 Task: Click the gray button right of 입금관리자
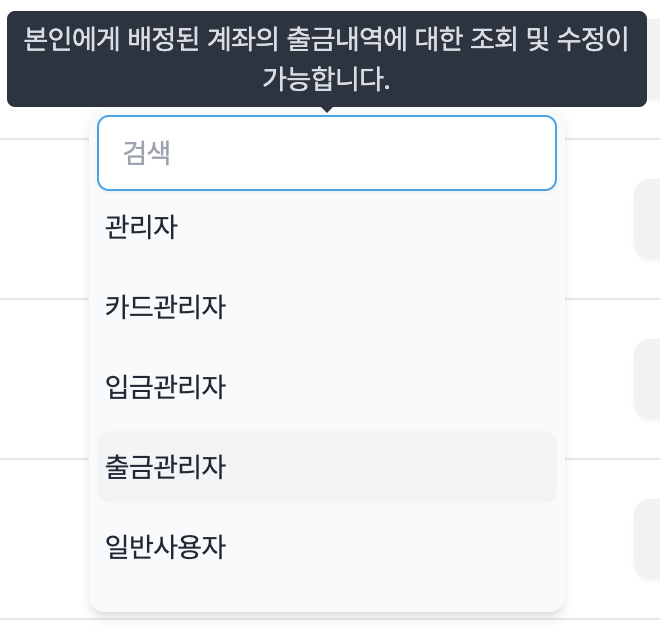coord(647,380)
